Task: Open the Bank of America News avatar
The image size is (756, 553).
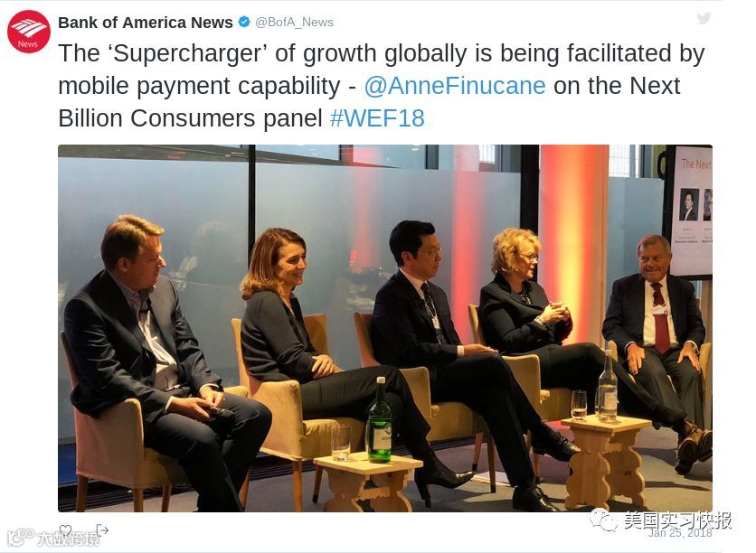Action: (x=28, y=32)
